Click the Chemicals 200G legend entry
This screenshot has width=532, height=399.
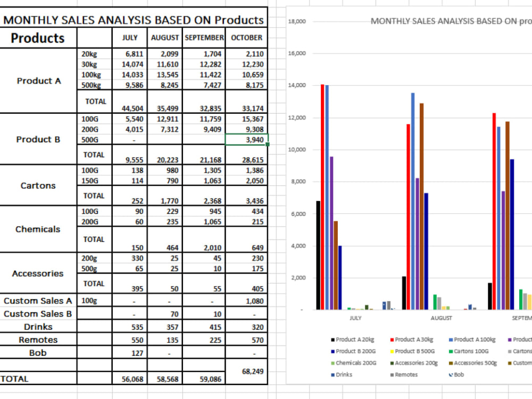pos(354,363)
